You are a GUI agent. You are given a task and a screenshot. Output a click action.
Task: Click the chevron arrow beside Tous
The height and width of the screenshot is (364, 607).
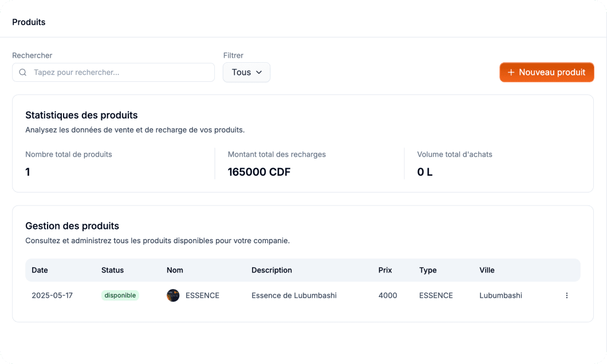point(259,73)
